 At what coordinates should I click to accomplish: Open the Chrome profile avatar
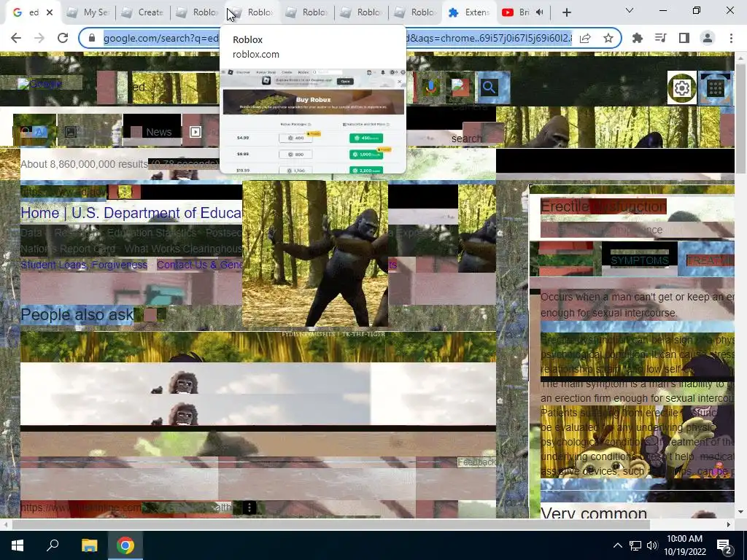pyautogui.click(x=708, y=38)
